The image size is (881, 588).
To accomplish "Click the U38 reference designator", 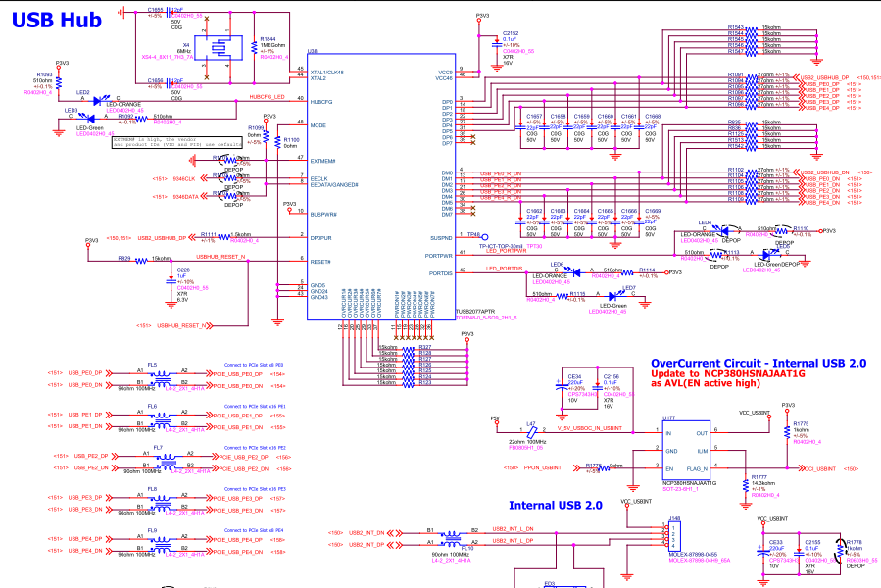I will [x=312, y=51].
